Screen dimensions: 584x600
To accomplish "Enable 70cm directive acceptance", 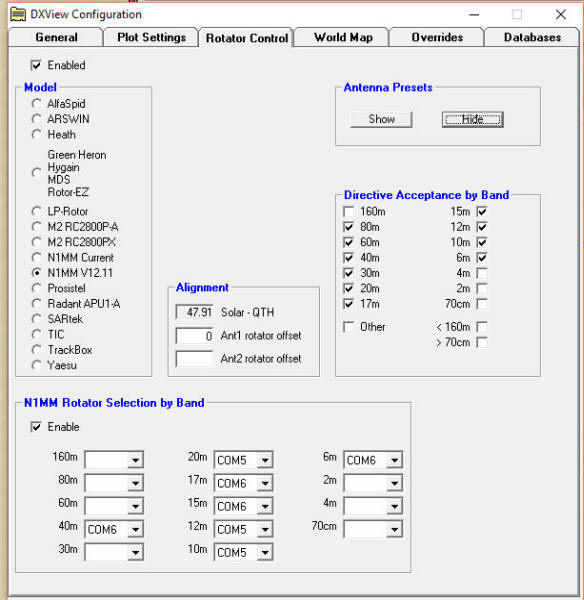I will 482,304.
